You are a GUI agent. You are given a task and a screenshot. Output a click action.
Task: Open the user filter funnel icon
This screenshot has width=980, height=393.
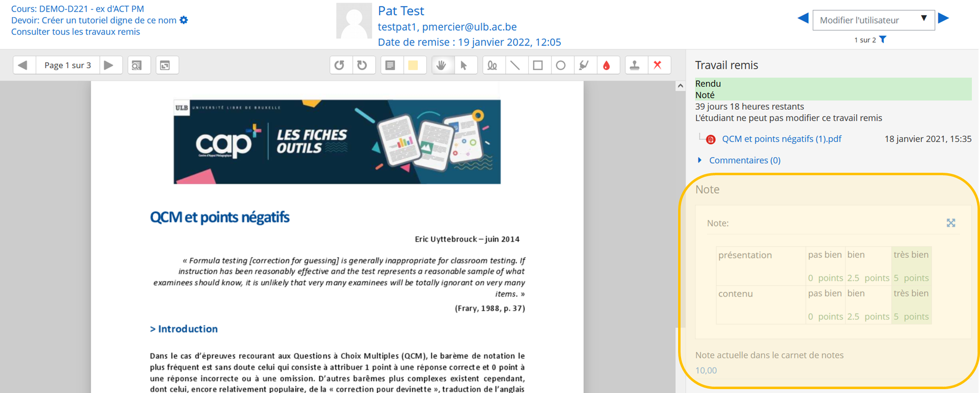click(x=883, y=40)
